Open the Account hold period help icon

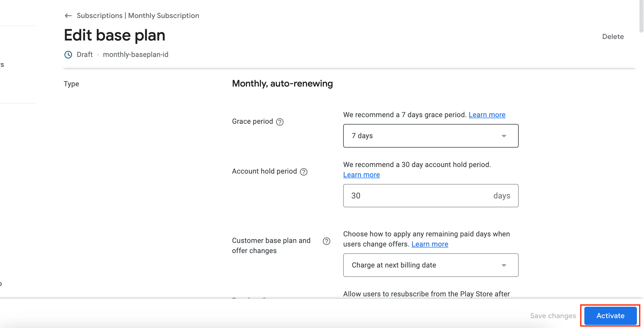(304, 172)
